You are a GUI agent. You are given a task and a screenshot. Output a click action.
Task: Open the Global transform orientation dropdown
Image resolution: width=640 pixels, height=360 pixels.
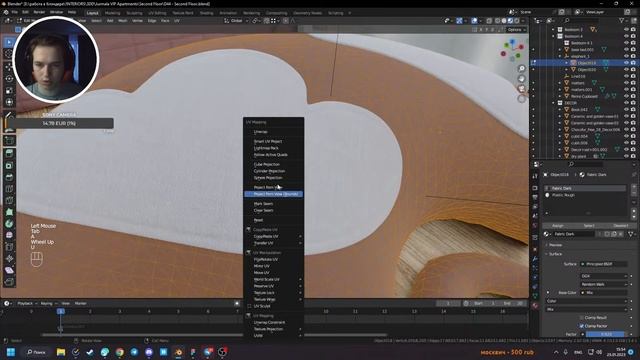click(x=236, y=20)
